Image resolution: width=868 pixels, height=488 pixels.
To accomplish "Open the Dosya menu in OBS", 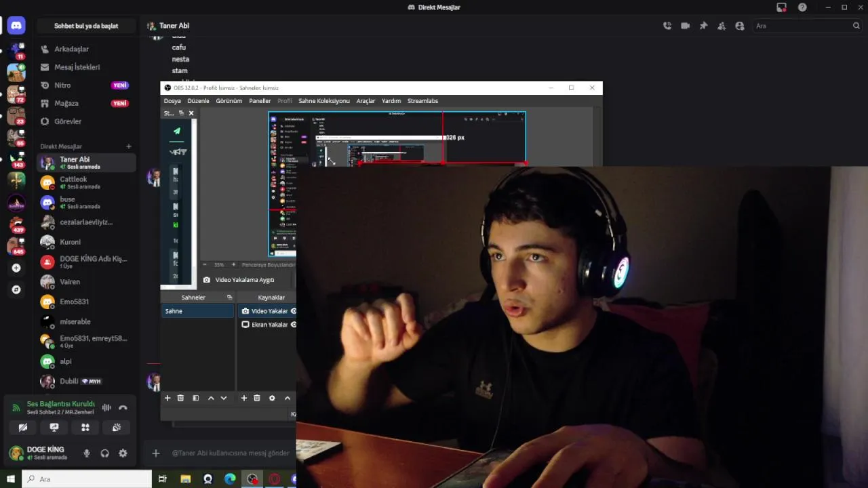I will point(172,101).
